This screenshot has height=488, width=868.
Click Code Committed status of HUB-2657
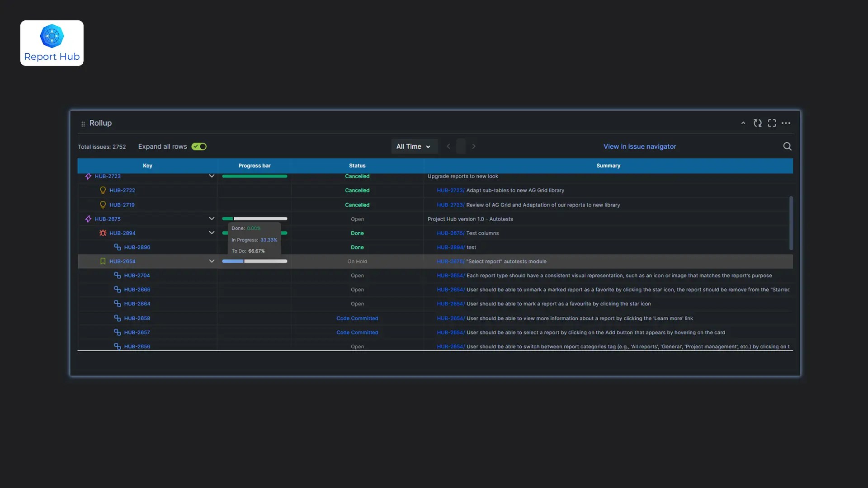coord(357,333)
